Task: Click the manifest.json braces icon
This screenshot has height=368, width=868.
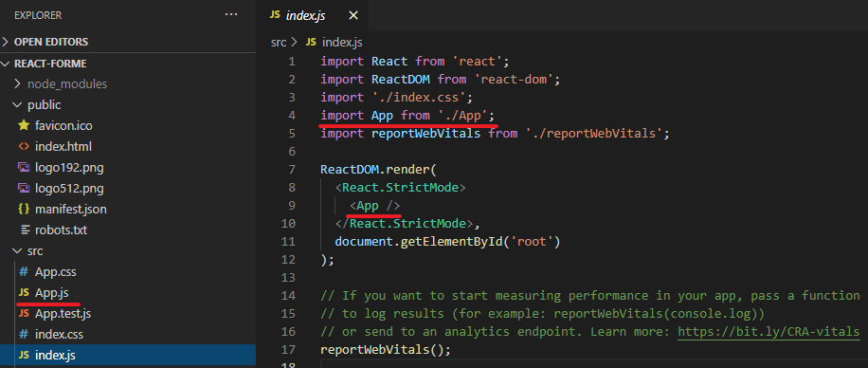Action: (x=24, y=210)
